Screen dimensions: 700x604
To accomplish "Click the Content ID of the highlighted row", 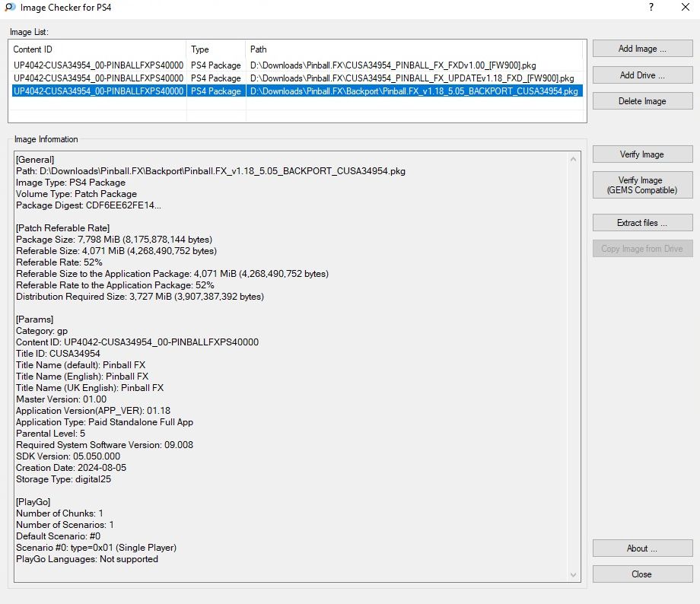I will (98, 91).
